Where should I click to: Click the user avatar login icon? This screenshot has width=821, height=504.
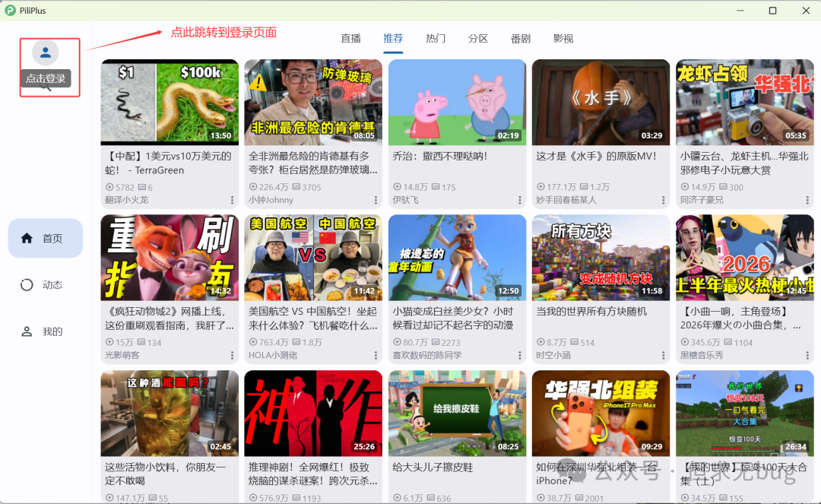45,52
